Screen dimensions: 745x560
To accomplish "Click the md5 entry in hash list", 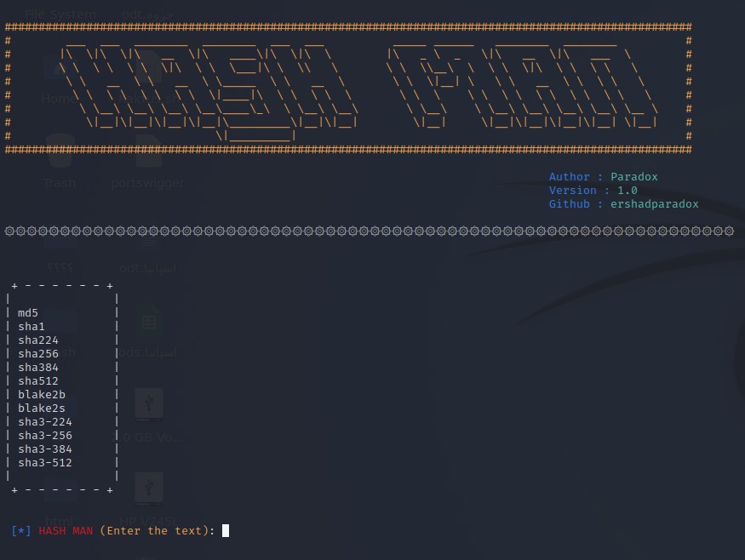I will point(28,313).
